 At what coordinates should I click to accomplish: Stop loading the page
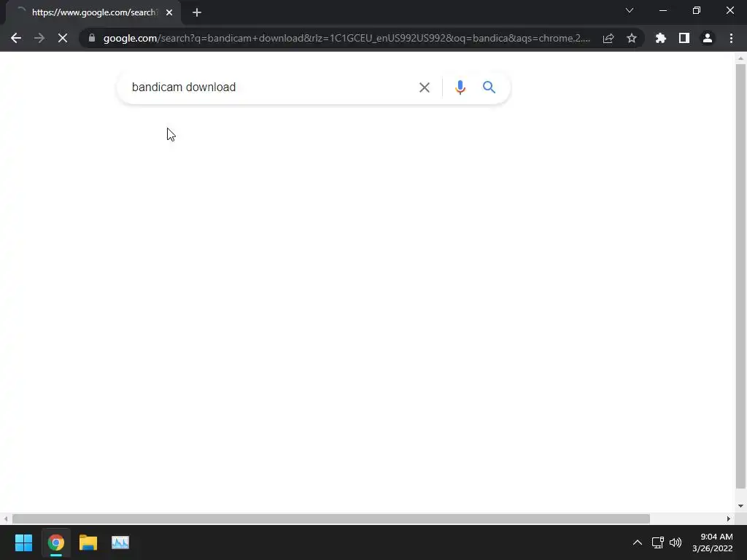63,38
